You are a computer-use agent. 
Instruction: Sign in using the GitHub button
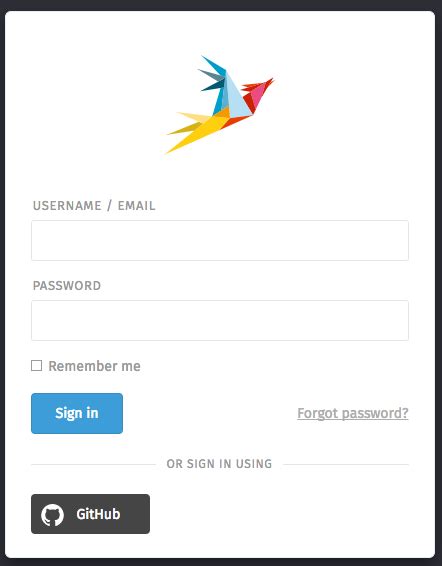tap(90, 514)
